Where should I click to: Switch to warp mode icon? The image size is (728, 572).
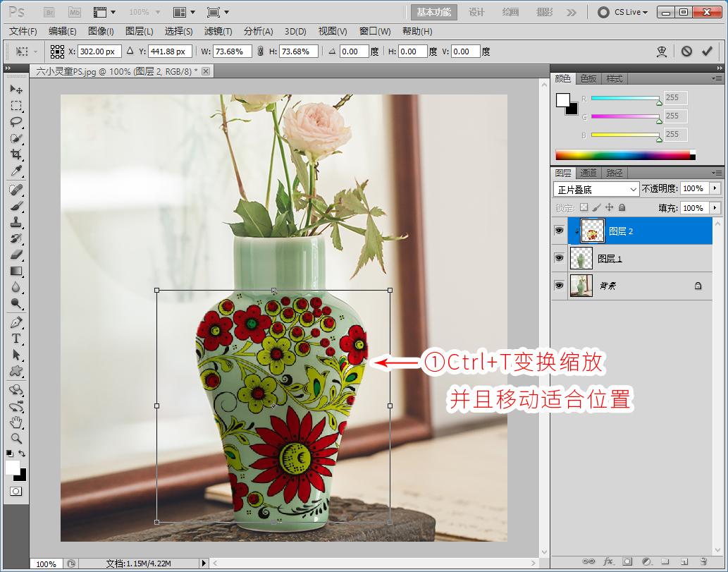(662, 51)
